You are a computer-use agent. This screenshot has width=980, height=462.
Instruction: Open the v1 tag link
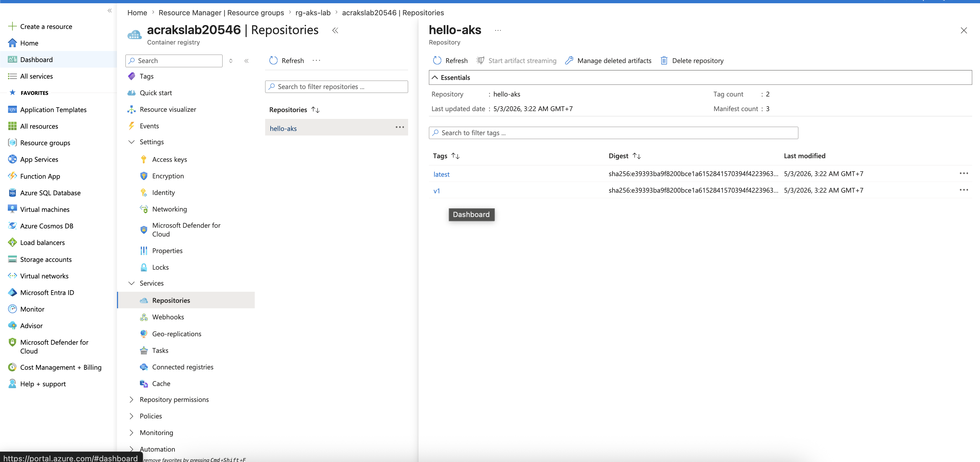coord(437,191)
